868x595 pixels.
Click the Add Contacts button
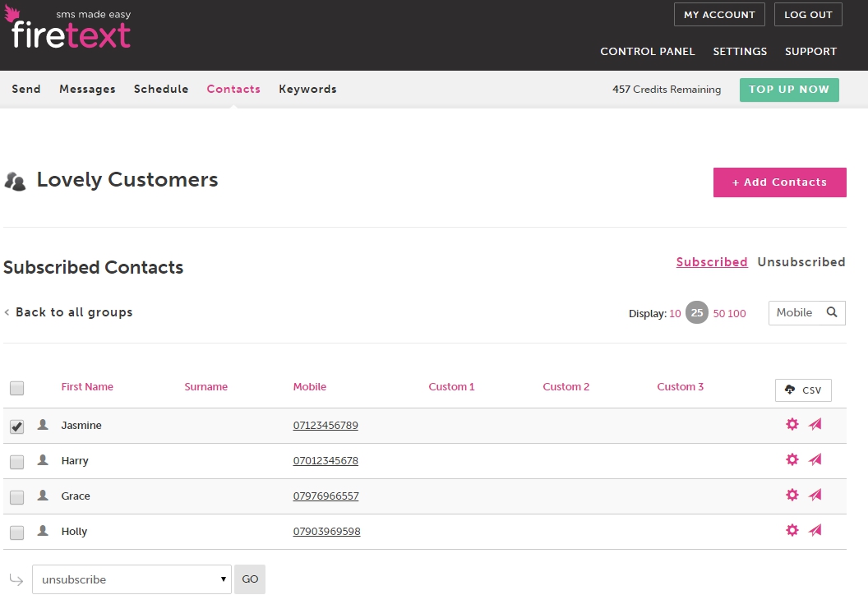click(x=780, y=182)
